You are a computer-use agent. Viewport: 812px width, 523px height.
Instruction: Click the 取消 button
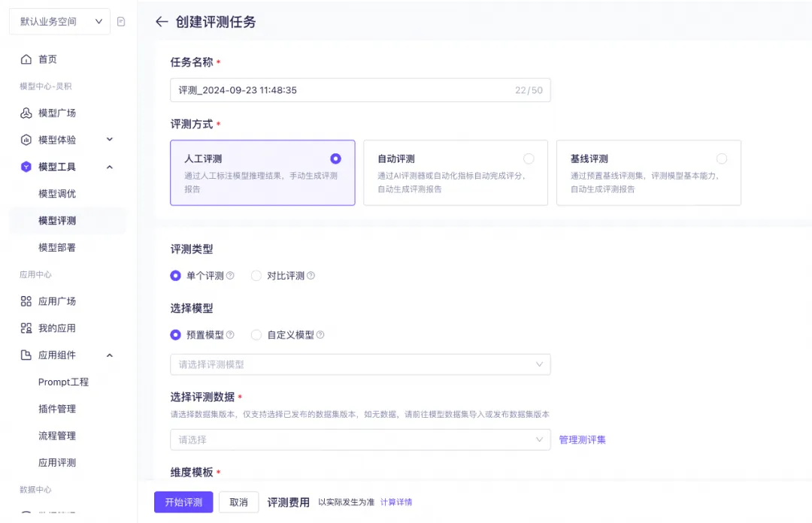(x=239, y=502)
